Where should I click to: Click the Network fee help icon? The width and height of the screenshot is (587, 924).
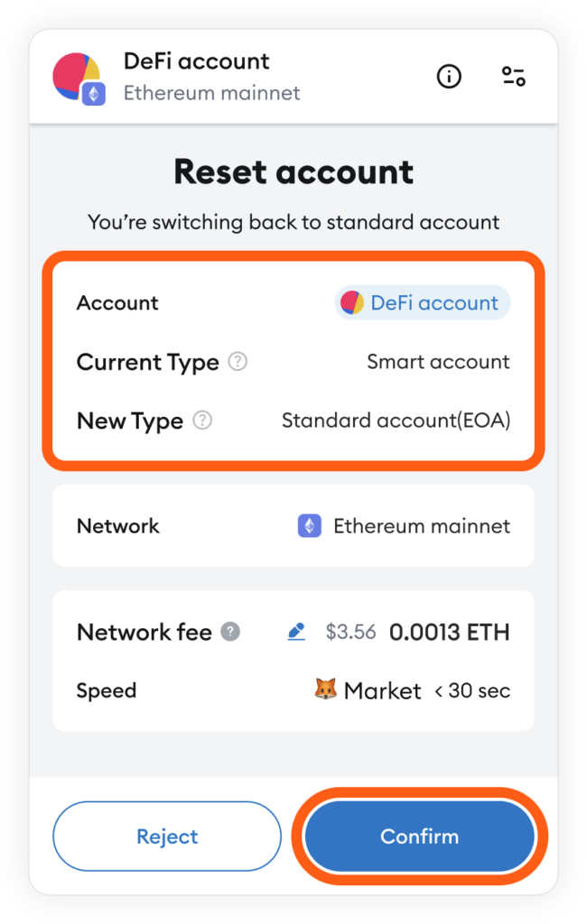[x=230, y=632]
